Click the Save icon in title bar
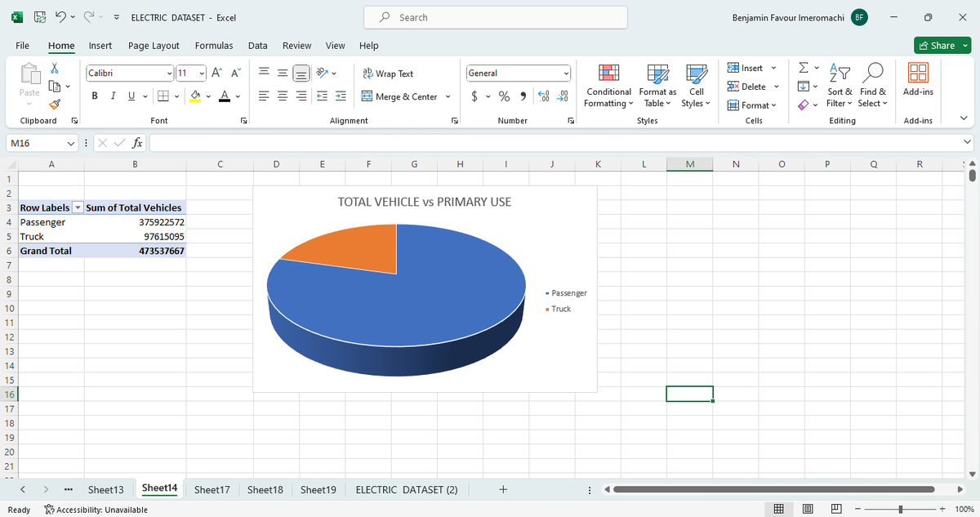This screenshot has width=980, height=517. coord(39,17)
